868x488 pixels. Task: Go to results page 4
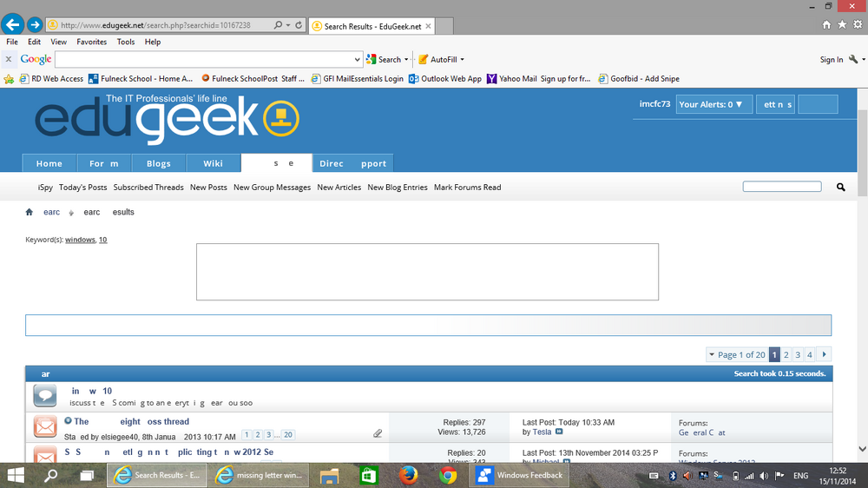pyautogui.click(x=809, y=354)
